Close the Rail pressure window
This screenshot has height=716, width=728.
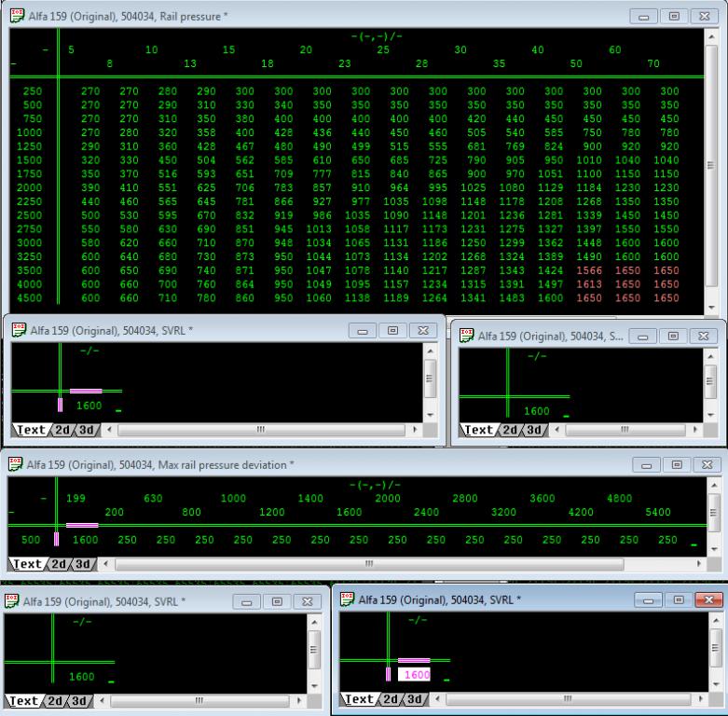click(x=705, y=16)
